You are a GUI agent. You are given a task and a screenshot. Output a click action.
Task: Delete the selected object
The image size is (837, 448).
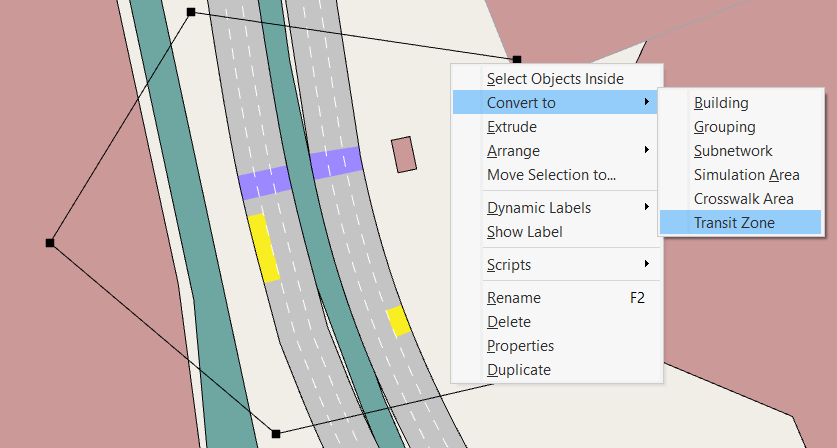pos(509,322)
